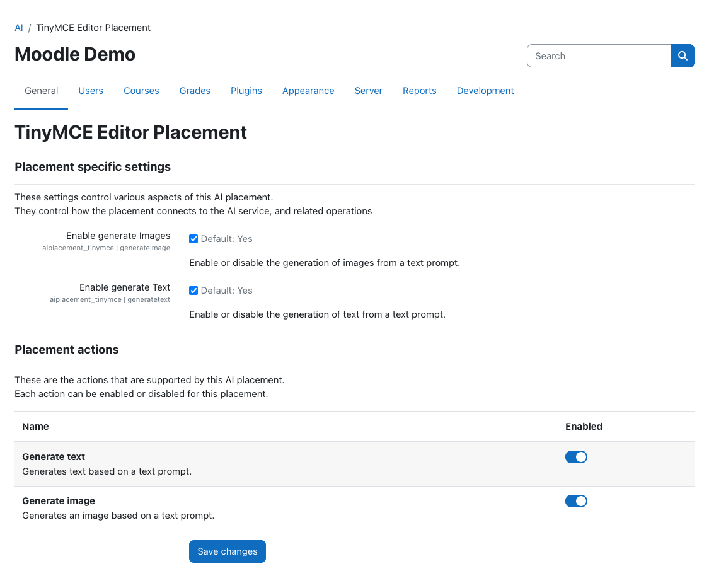Click the 'Name' column header
The height and width of the screenshot is (588, 709).
pos(35,427)
